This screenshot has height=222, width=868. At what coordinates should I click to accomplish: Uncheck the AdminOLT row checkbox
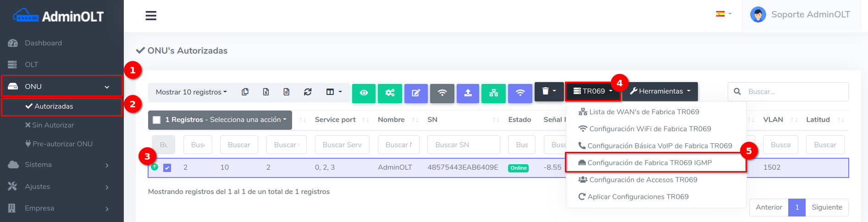point(167,168)
